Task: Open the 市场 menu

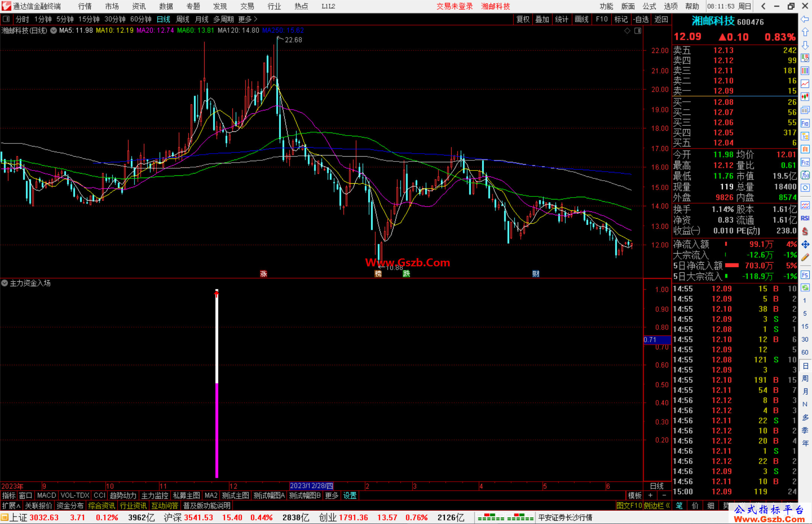Action: tap(112, 6)
